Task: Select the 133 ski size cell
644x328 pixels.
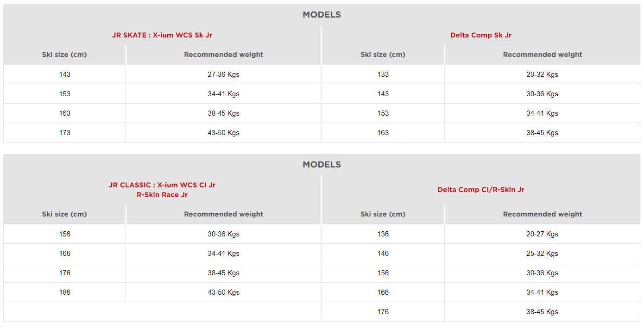Action: coord(383,74)
